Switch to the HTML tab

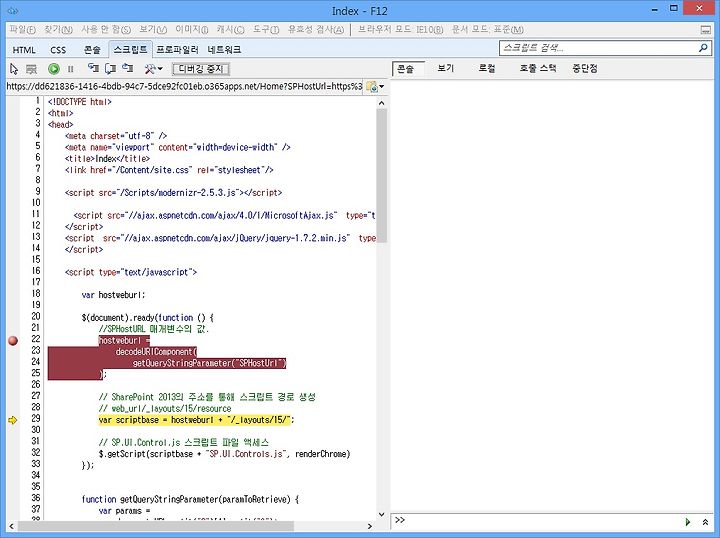coord(24,50)
